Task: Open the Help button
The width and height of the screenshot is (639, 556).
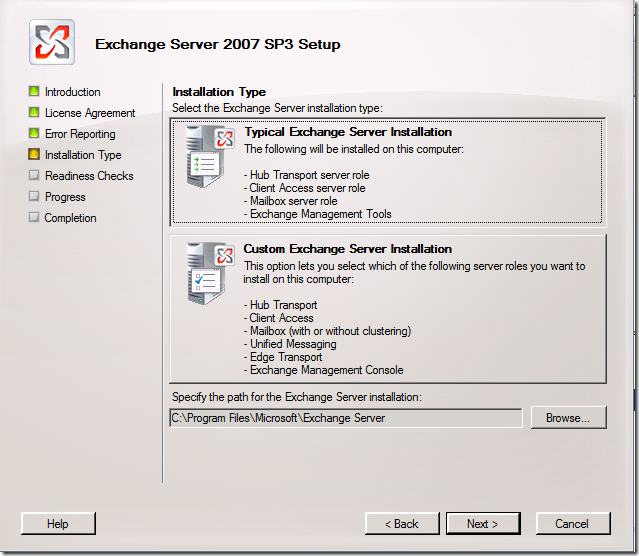Action: pos(58,523)
